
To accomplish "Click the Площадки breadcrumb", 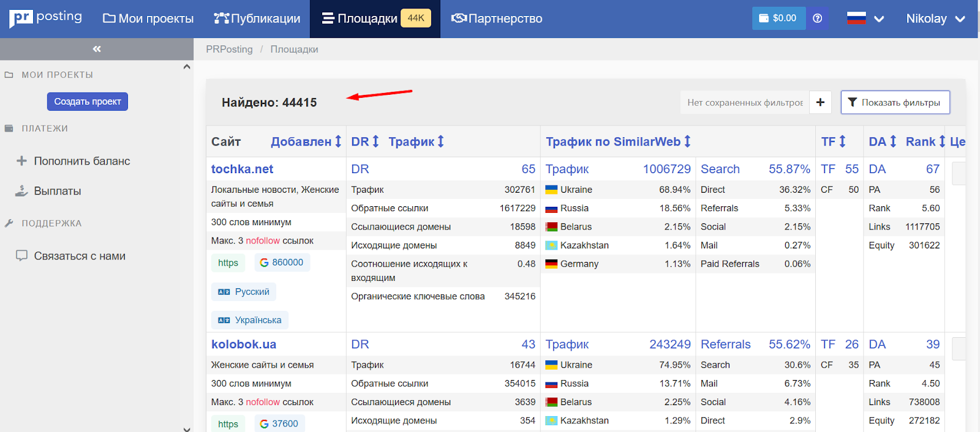I will (294, 49).
